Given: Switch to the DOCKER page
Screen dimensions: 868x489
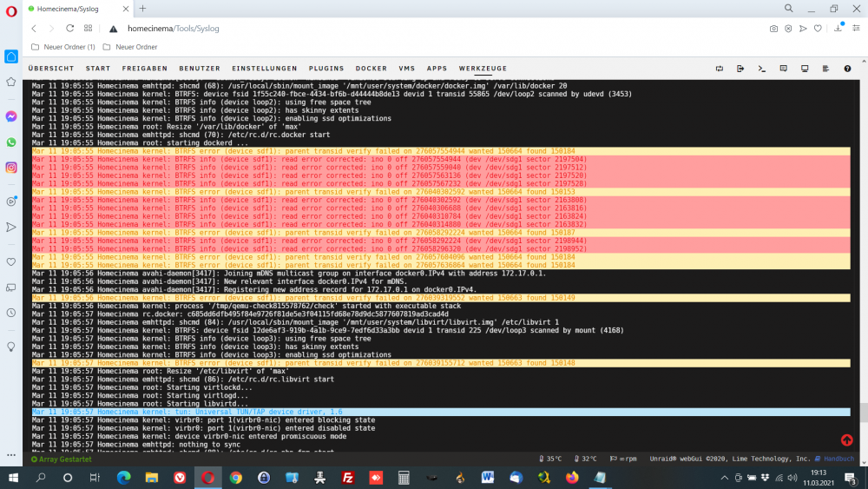Looking at the screenshot, I should (x=371, y=69).
